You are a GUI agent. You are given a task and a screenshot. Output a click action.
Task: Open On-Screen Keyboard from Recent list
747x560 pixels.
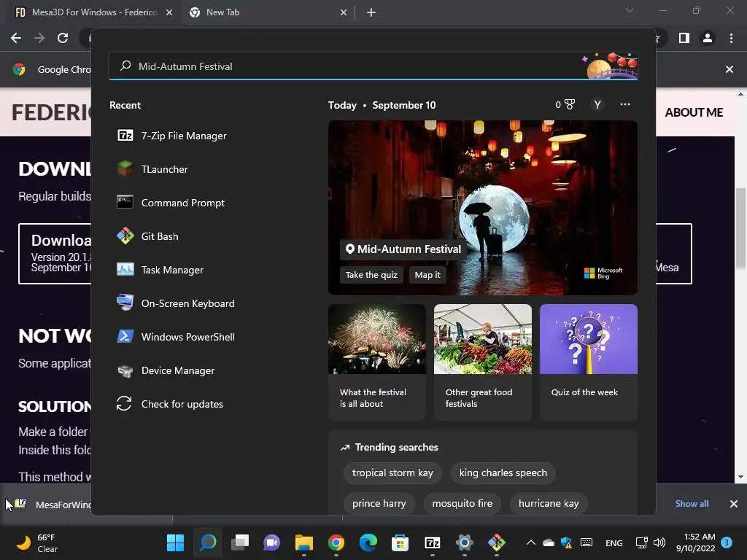[x=176, y=303]
